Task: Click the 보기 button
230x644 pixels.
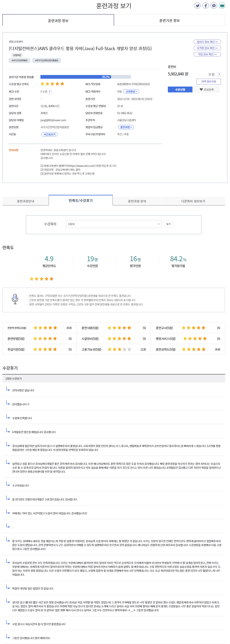Action: tap(168, 224)
